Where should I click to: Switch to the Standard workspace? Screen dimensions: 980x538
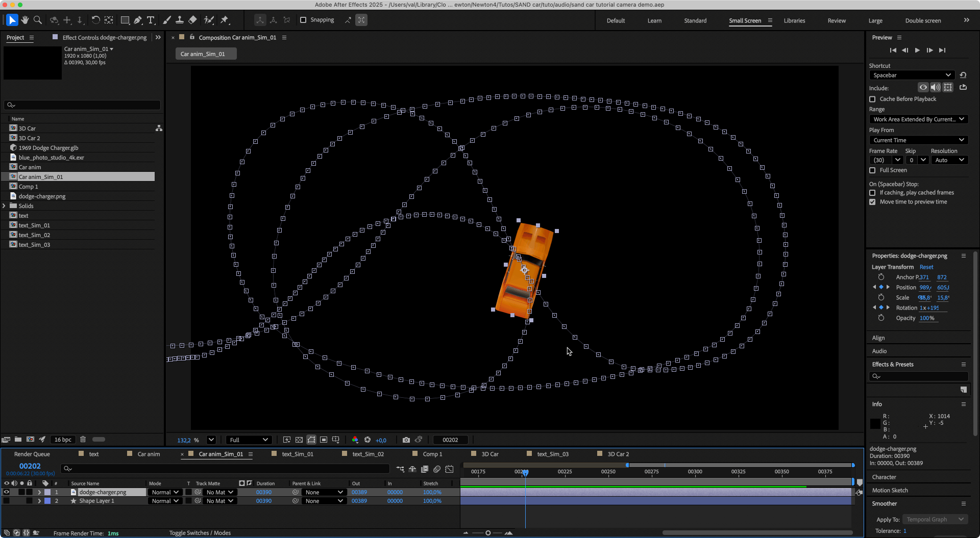tap(695, 21)
